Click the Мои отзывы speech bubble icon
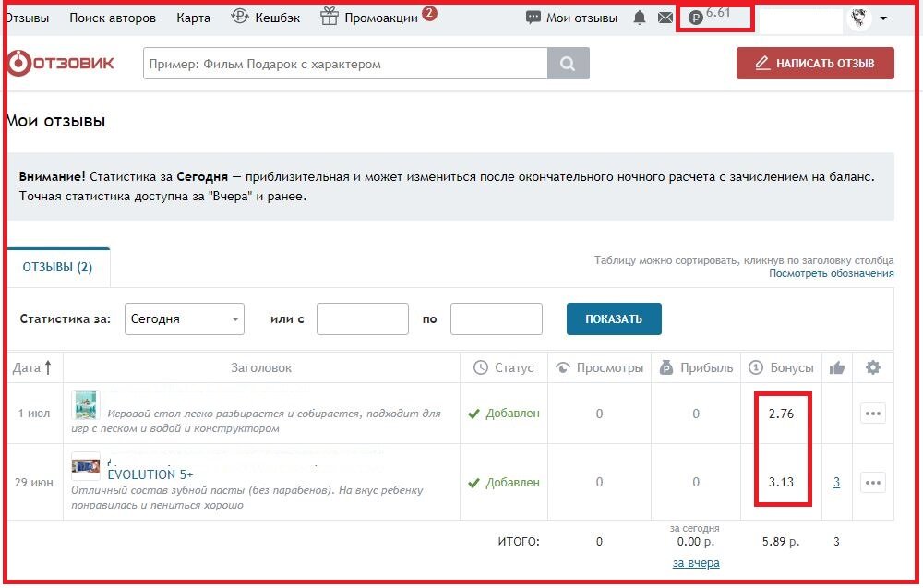The height and width of the screenshot is (588, 923). [533, 17]
